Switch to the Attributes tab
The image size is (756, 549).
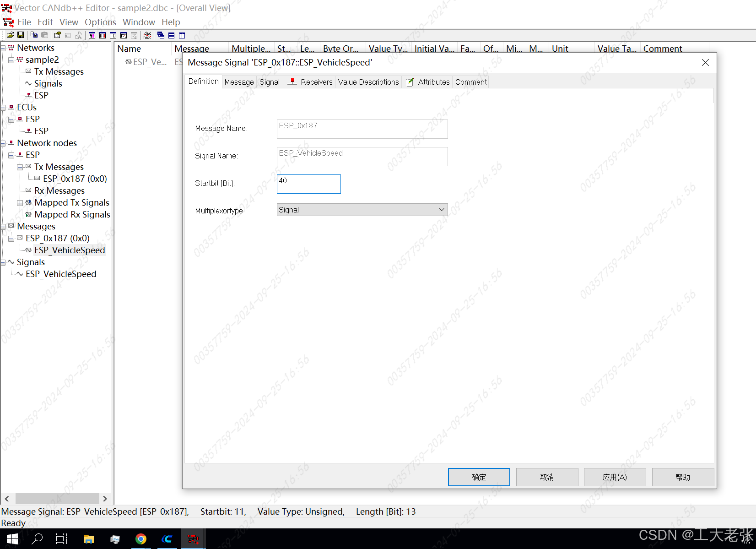click(428, 82)
